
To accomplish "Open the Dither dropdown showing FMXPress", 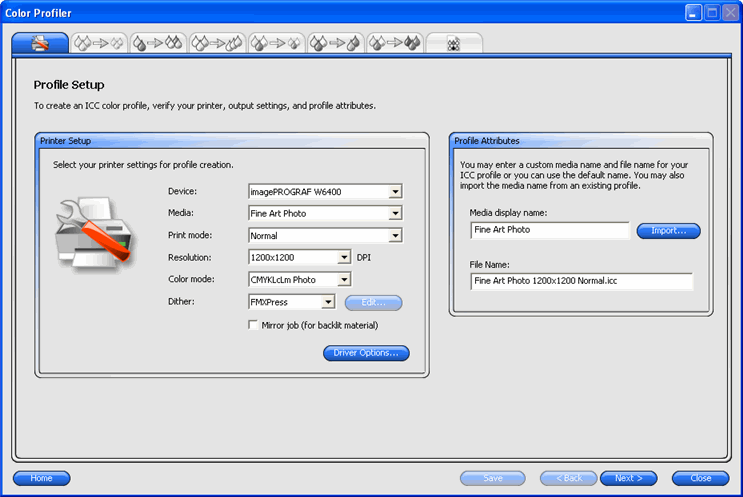I will coord(327,302).
